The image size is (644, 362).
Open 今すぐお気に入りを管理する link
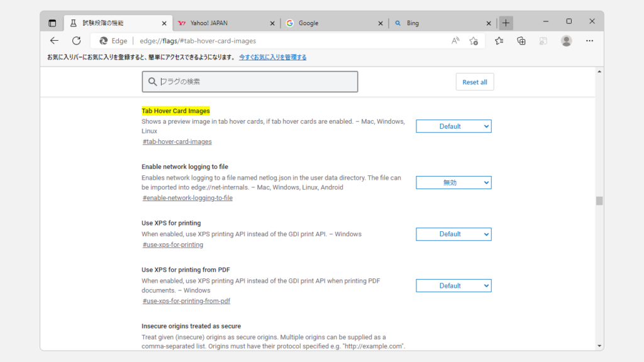[273, 57]
